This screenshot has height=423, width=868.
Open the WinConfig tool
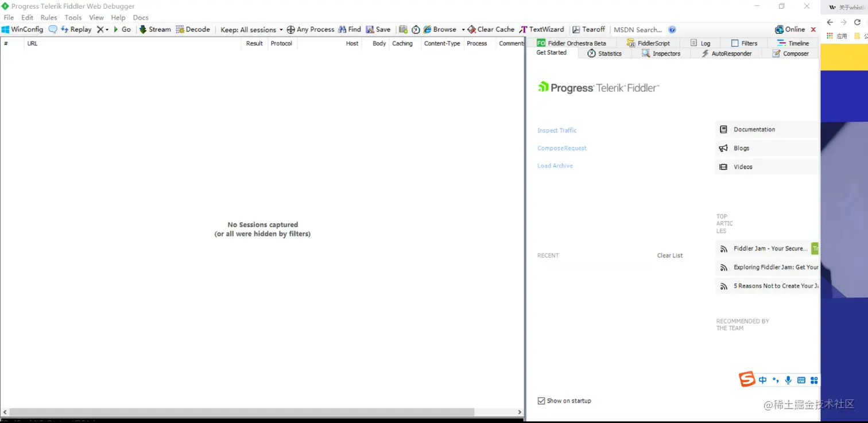[x=22, y=29]
